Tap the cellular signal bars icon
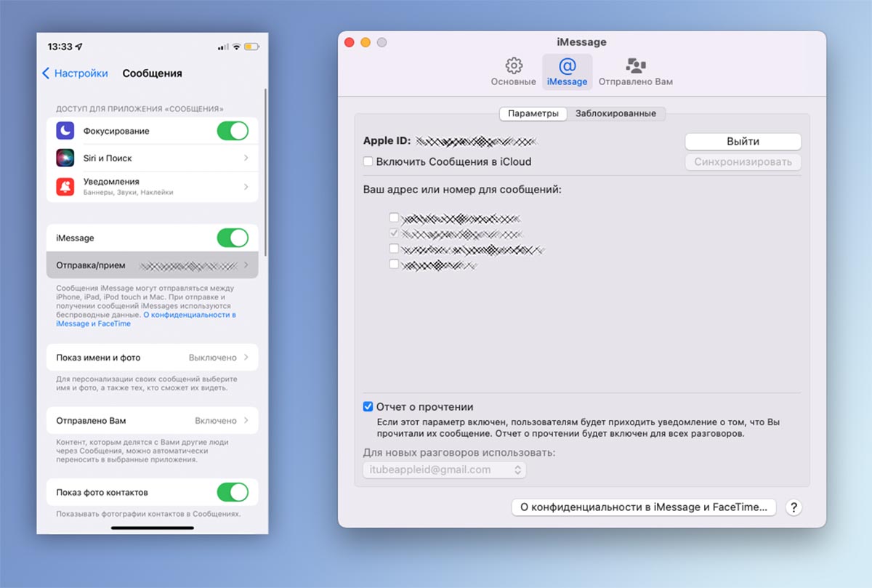Image resolution: width=872 pixels, height=588 pixels. pyautogui.click(x=223, y=47)
